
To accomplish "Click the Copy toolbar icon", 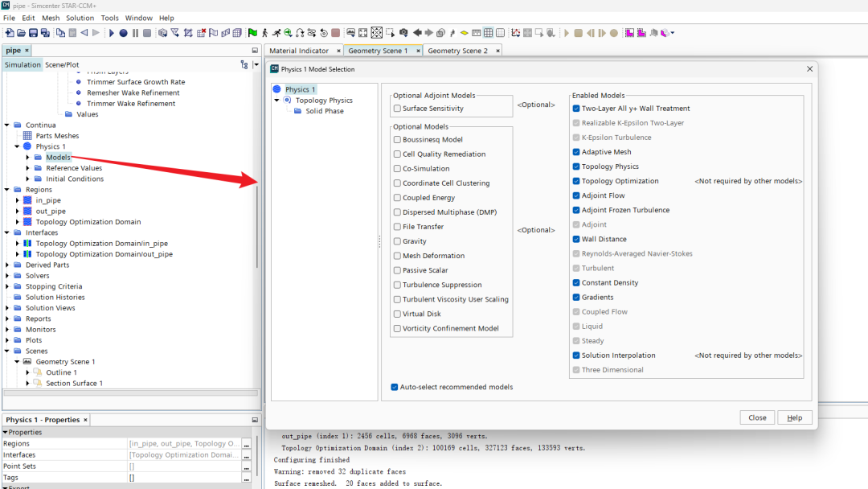I will [x=60, y=33].
